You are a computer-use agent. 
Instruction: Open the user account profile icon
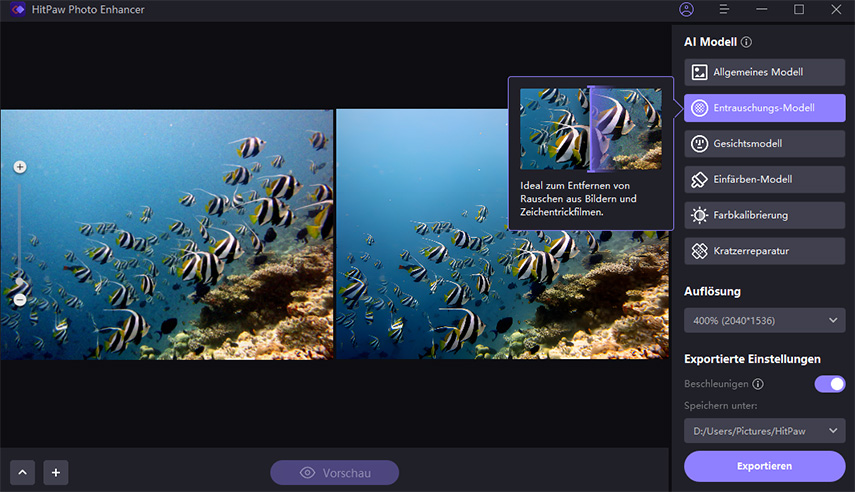point(686,10)
